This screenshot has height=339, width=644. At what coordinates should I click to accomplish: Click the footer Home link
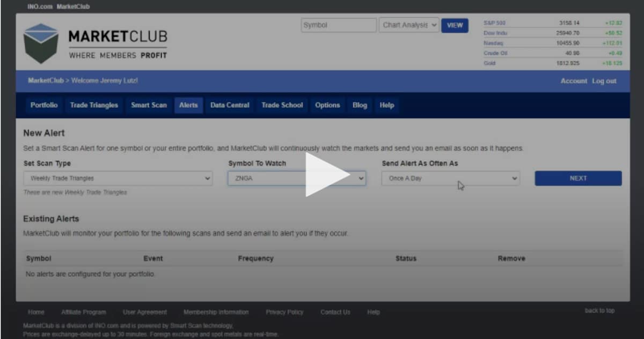click(36, 312)
